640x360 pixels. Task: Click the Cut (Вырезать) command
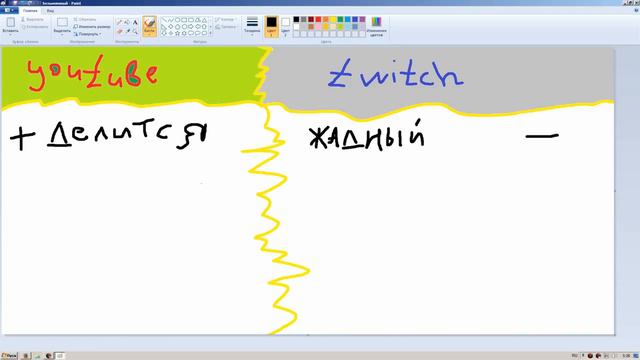click(32, 20)
